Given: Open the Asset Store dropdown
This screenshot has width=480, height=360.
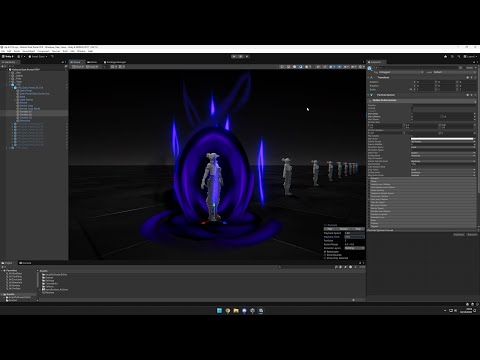Looking at the screenshot, I should pyautogui.click(x=38, y=56).
